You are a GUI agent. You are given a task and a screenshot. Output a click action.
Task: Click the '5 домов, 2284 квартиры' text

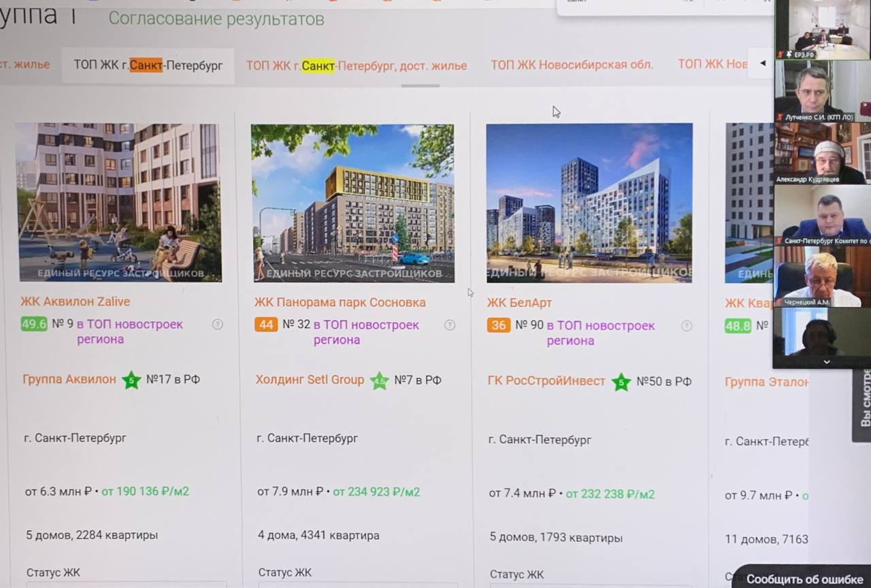[x=92, y=535]
